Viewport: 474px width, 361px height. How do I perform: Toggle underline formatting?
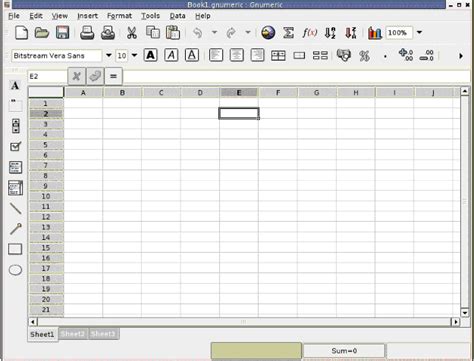[192, 55]
